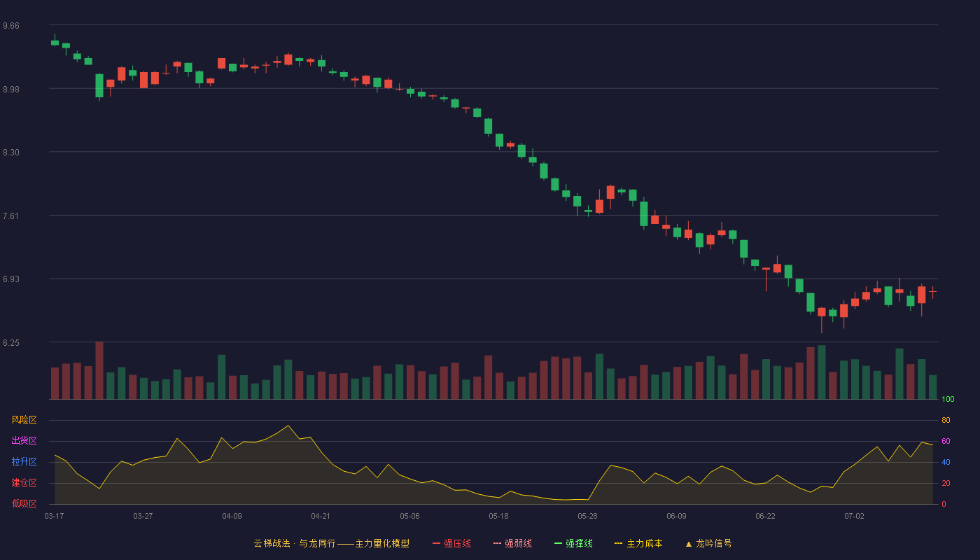Click the 05-18 date axis label
The width and height of the screenshot is (980, 560).
point(498,516)
